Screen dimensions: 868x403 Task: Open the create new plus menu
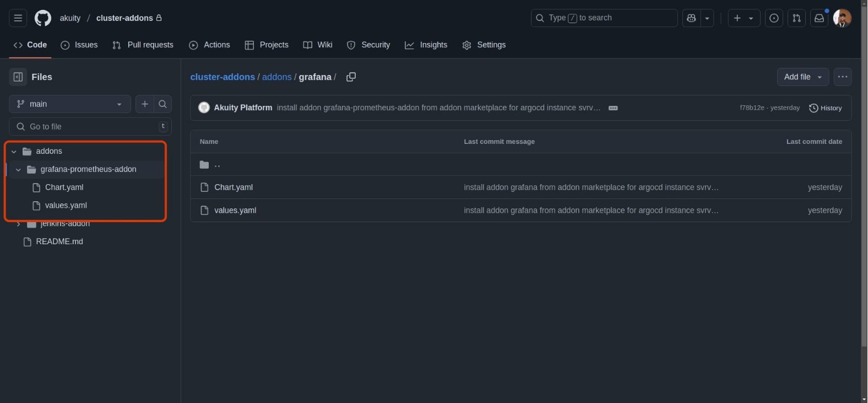tap(744, 18)
